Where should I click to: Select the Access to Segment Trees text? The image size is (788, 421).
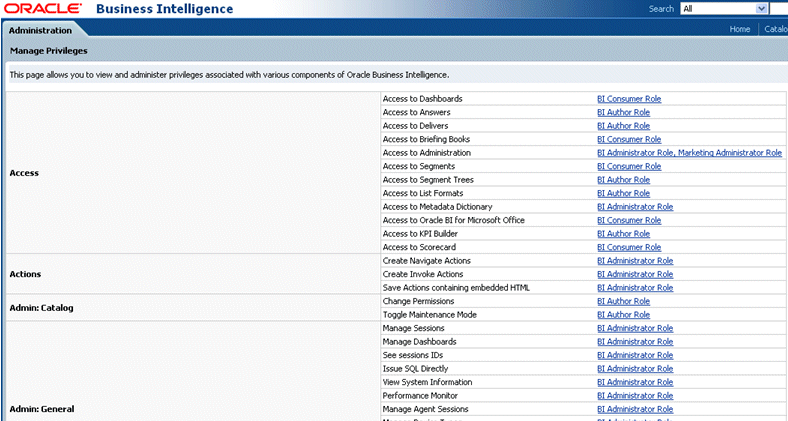[428, 180]
